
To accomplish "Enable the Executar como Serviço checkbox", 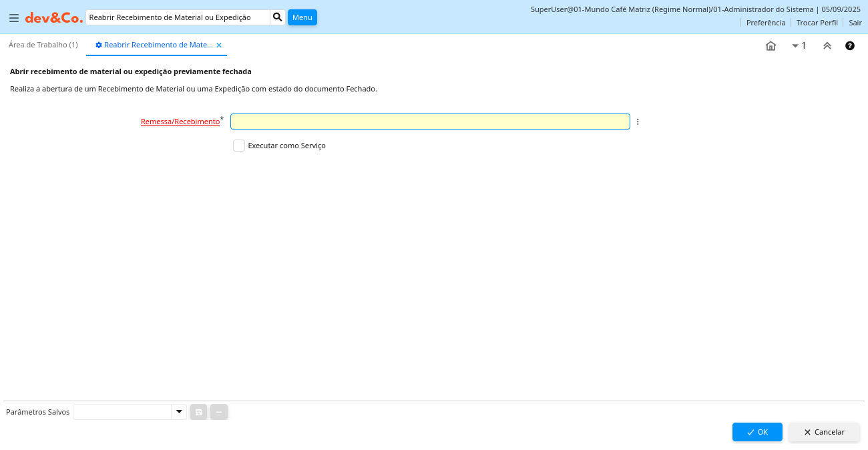I will (239, 146).
